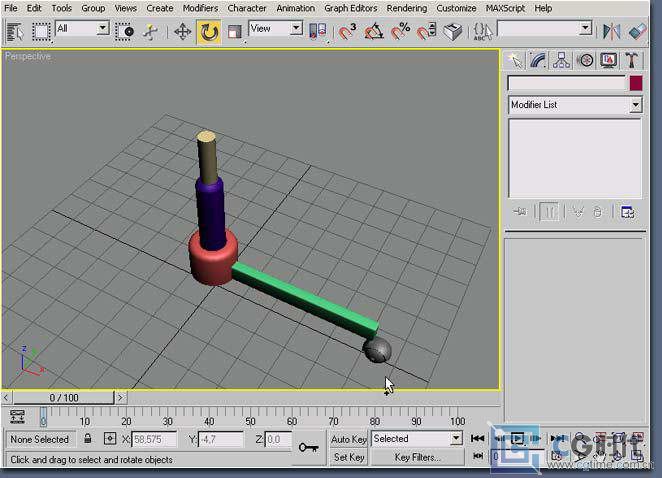Image resolution: width=662 pixels, height=478 pixels.
Task: Activate the Select and Rotate tool
Action: click(x=209, y=32)
